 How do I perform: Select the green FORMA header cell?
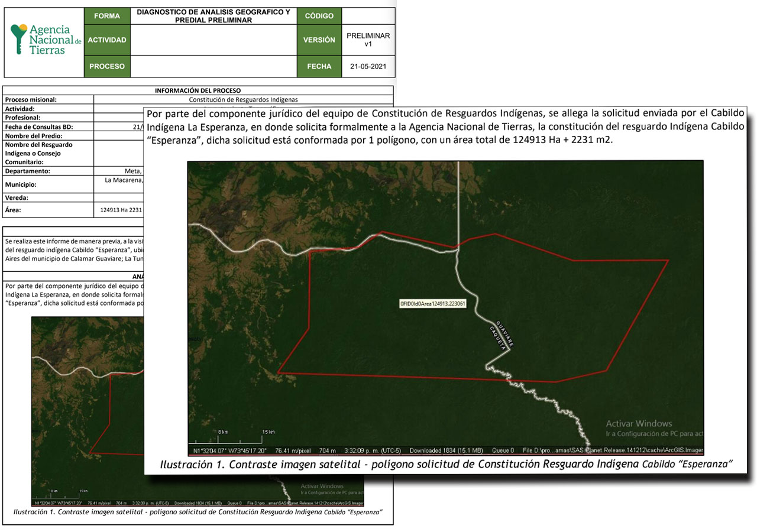106,16
